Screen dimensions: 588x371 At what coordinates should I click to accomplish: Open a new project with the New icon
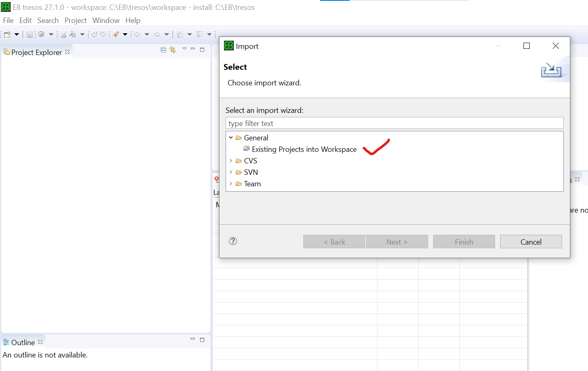[7, 34]
